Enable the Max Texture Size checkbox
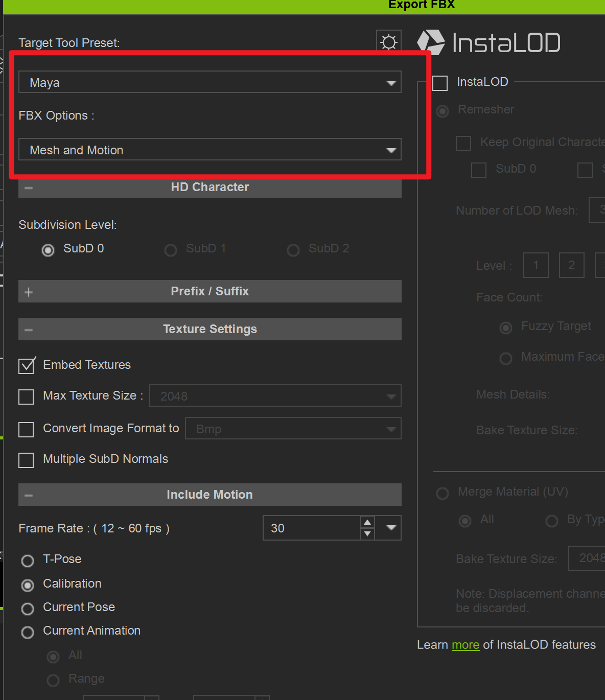Screen dimensions: 605x700 point(26,396)
